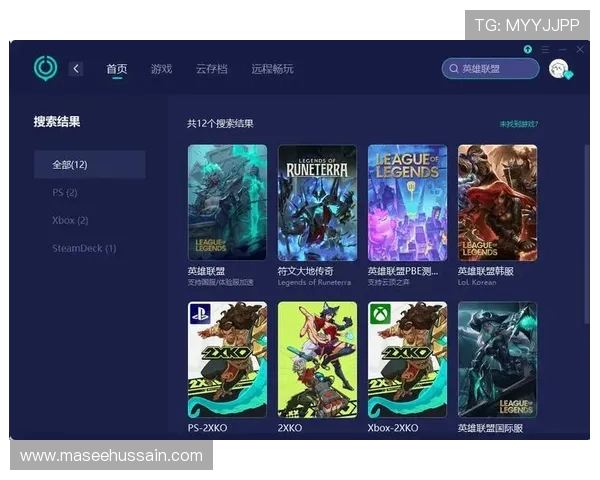
Task: Click the results list vertical scrollbar
Action: pyautogui.click(x=586, y=235)
